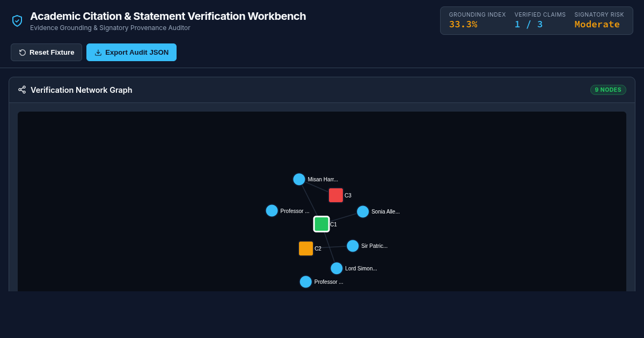Click the Verification Network Graph heading
Viewport: 644px width, 338px height.
click(82, 90)
